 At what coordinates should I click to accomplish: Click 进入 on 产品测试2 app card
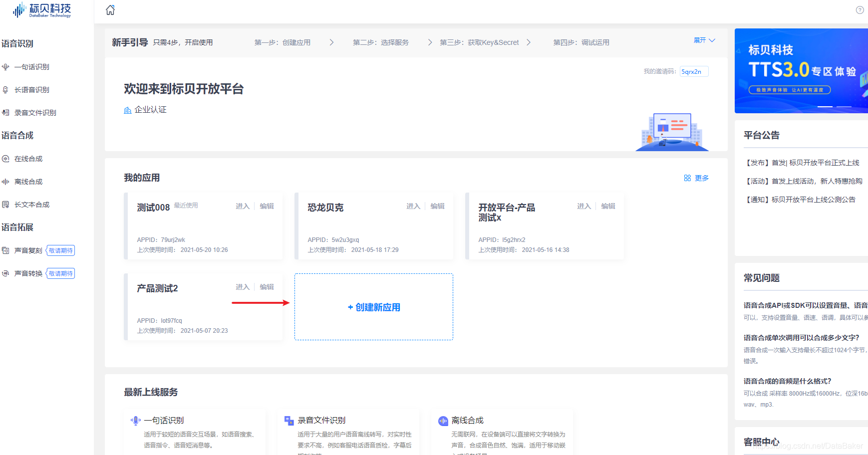tap(243, 287)
